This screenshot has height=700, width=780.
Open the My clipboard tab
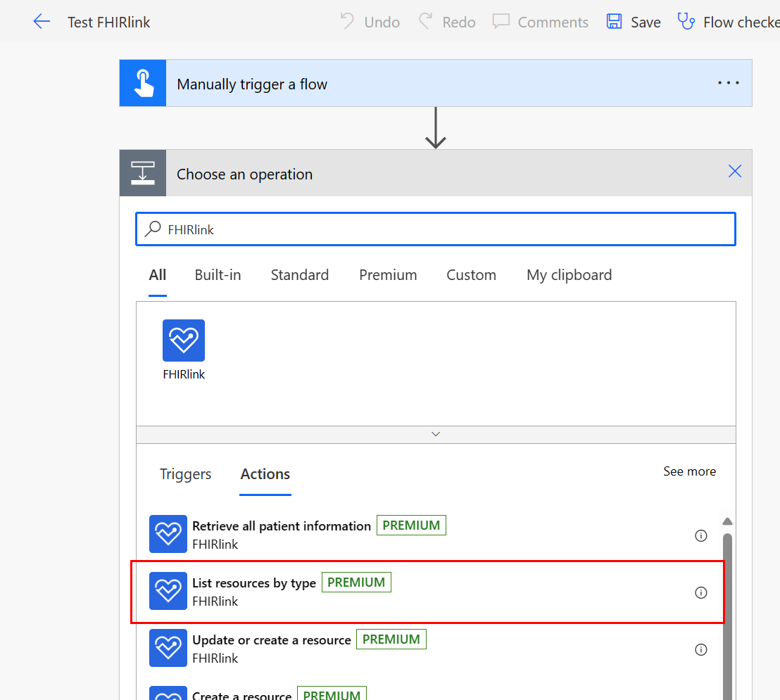pyautogui.click(x=569, y=275)
